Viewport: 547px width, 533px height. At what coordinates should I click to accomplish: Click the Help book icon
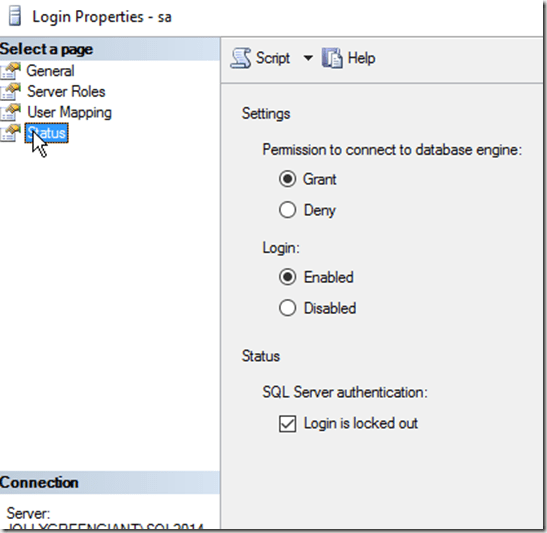[332, 58]
